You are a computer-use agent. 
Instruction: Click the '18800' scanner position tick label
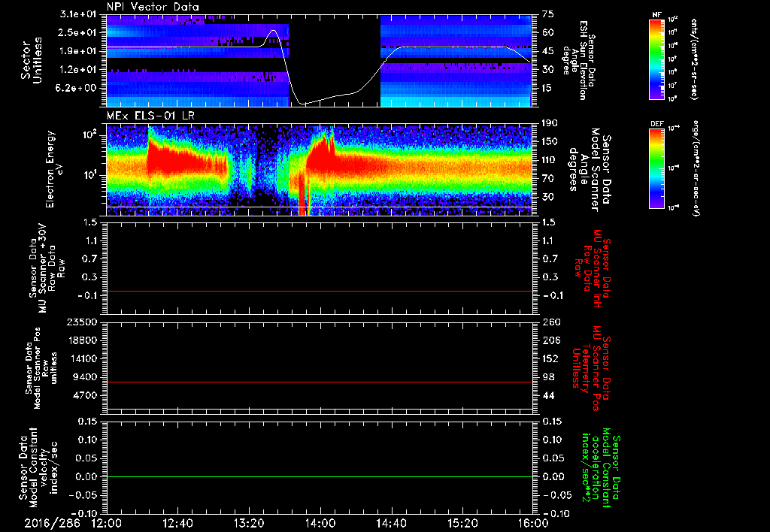[x=81, y=340]
